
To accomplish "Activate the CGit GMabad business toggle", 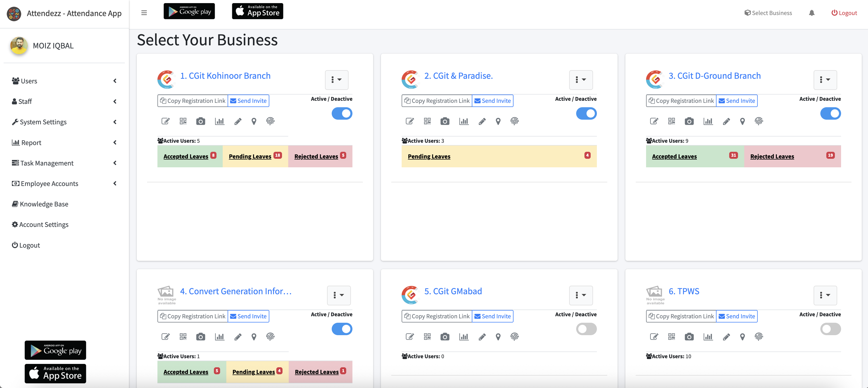I will point(586,329).
